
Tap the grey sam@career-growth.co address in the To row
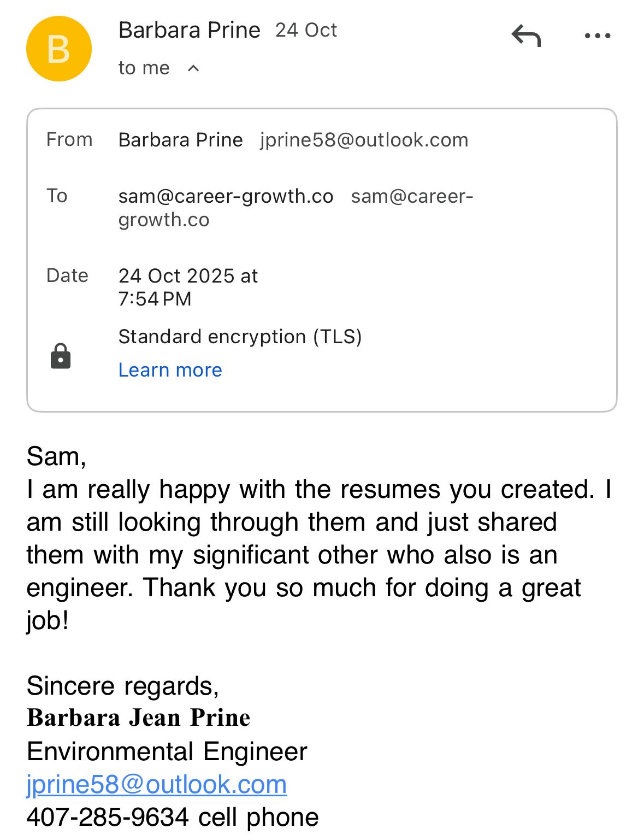(411, 197)
